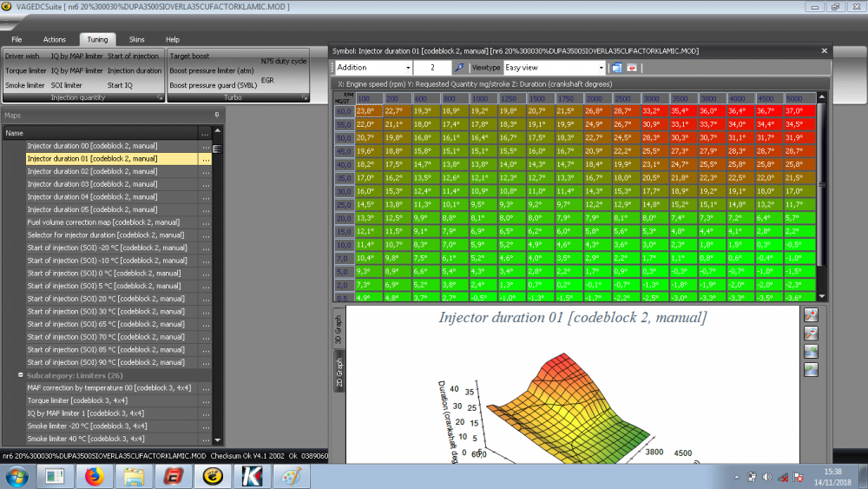Screen dimensions: 868x489
Task: Open the file explorer folder taskbar icon
Action: coord(134,476)
